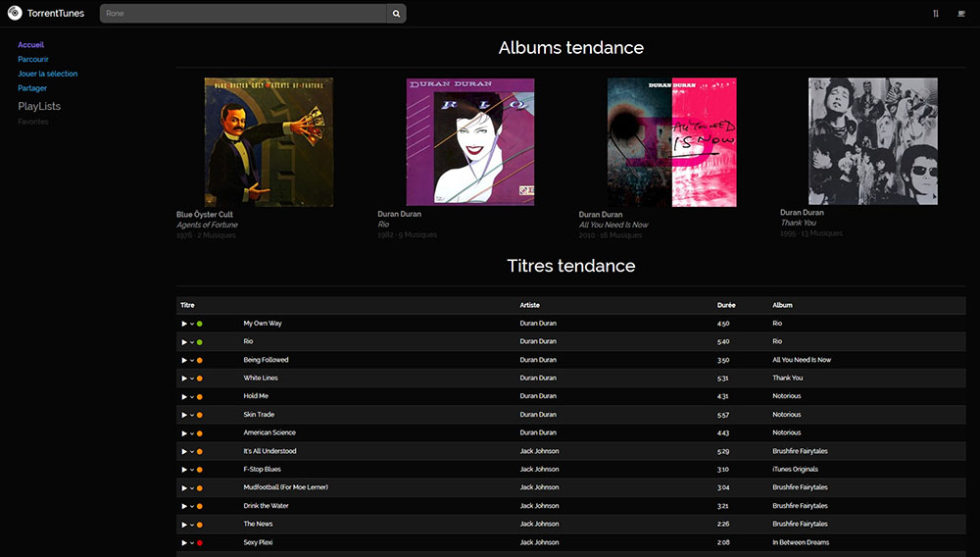980x557 pixels.
Task: Click green seeder status dot for My Own Way
Action: point(199,324)
